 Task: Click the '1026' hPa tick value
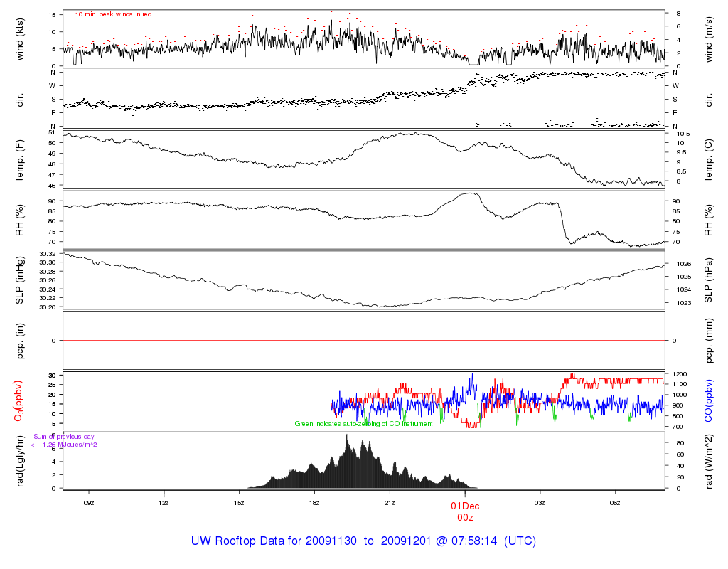pos(684,264)
